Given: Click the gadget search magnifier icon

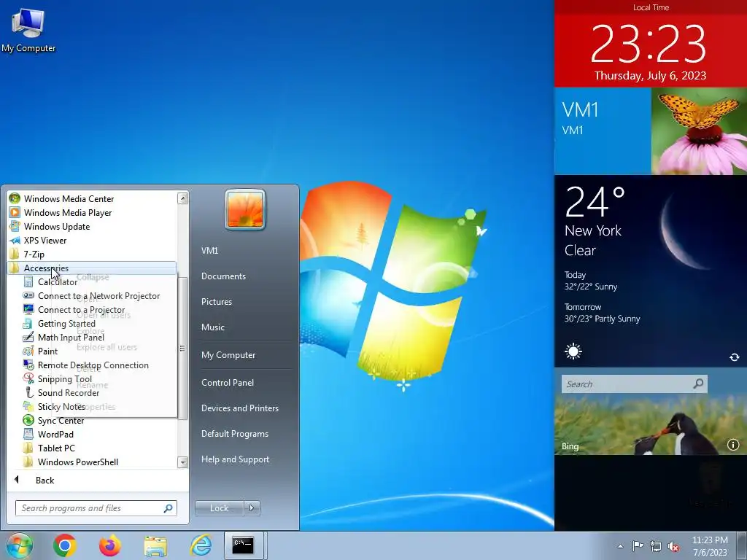Looking at the screenshot, I should tap(698, 384).
